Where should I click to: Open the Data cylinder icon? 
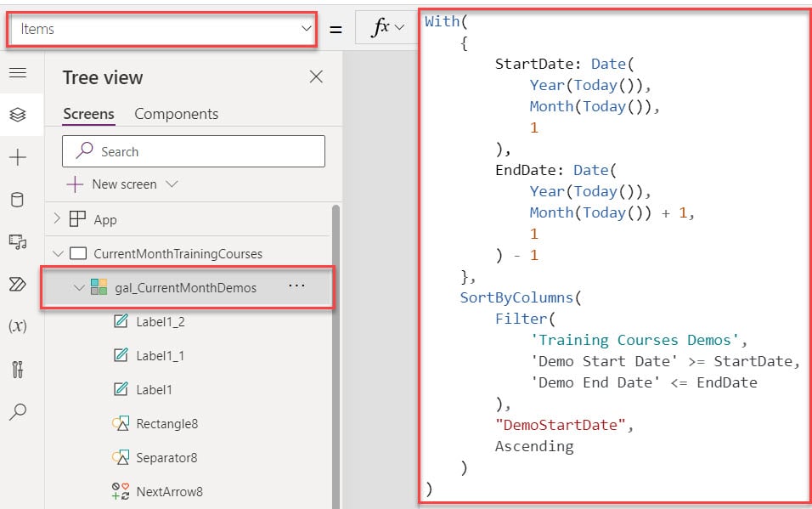pos(17,200)
